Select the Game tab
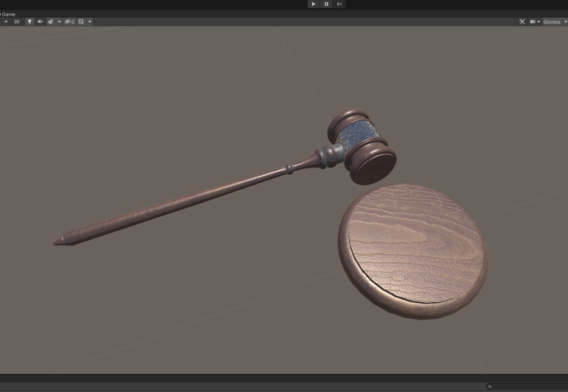 [x=8, y=13]
